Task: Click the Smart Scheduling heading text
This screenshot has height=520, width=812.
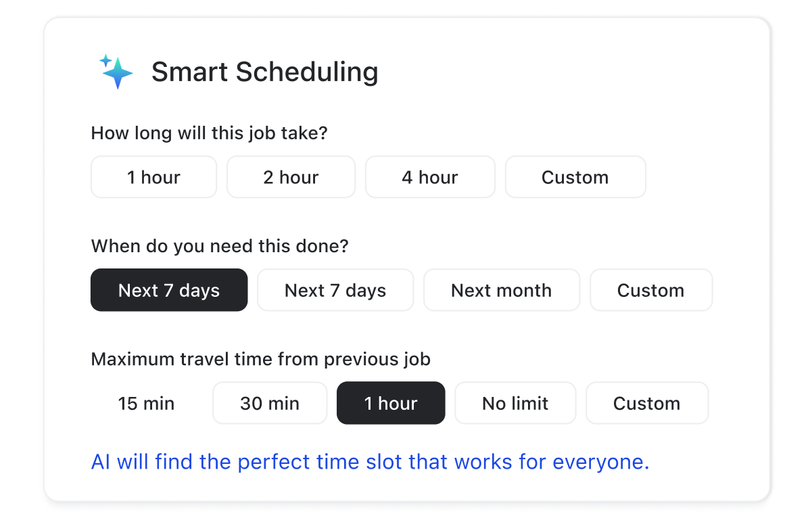Action: click(x=265, y=72)
